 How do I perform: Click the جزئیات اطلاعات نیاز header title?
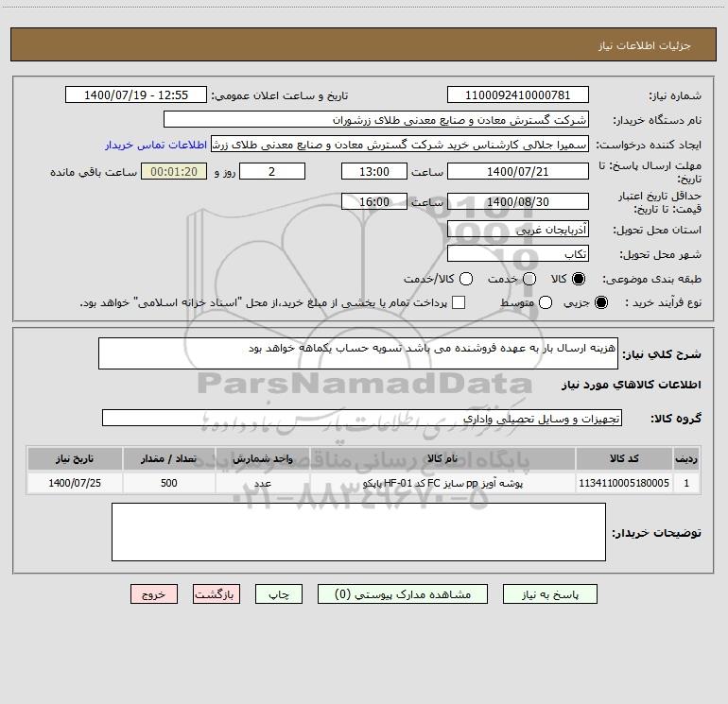pyautogui.click(x=645, y=45)
